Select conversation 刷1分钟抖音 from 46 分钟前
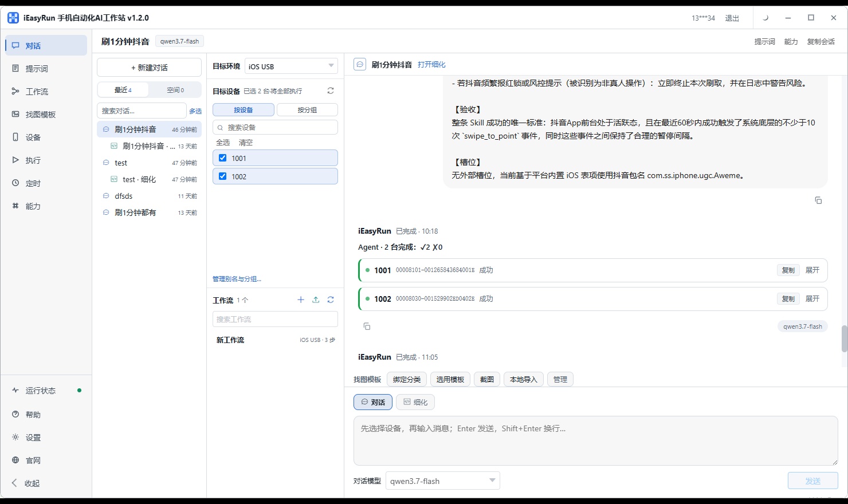The width and height of the screenshot is (848, 504). click(x=149, y=129)
